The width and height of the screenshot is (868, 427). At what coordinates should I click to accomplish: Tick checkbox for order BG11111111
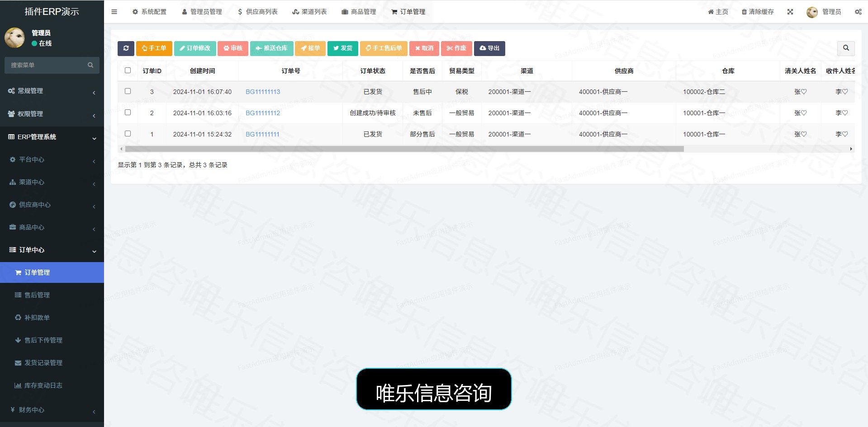[x=128, y=134]
